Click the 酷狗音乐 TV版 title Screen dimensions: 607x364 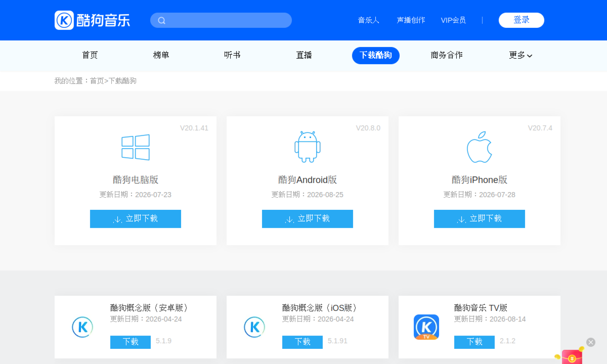481,307
